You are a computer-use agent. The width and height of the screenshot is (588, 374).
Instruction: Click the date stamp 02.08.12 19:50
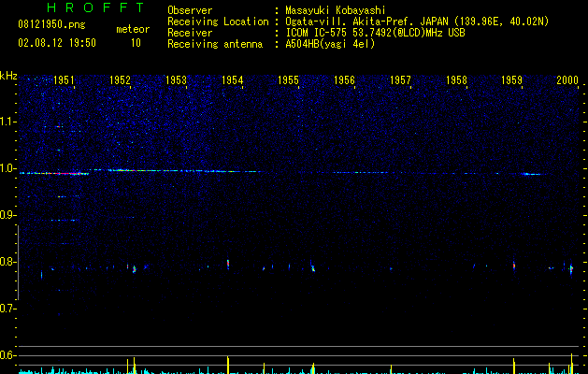coord(57,43)
